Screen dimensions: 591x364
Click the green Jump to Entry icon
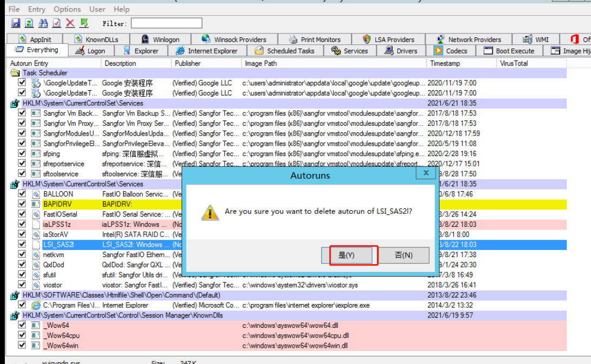point(84,23)
